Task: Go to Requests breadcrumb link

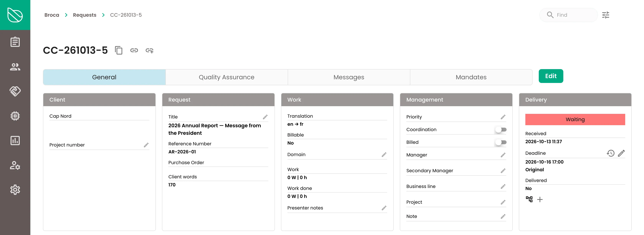Action: 85,15
